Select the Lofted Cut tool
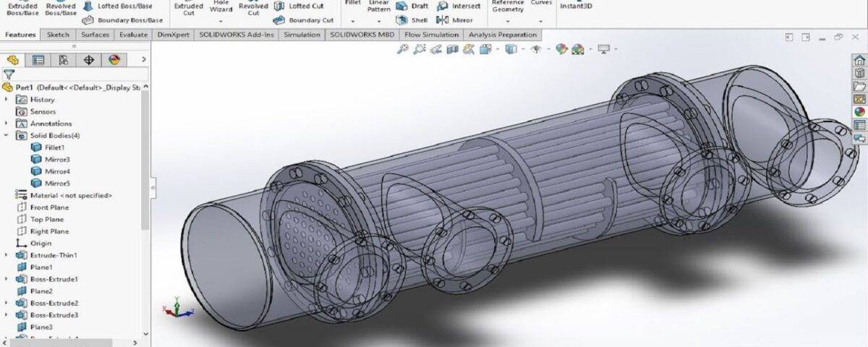The width and height of the screenshot is (868, 347). pyautogui.click(x=298, y=6)
